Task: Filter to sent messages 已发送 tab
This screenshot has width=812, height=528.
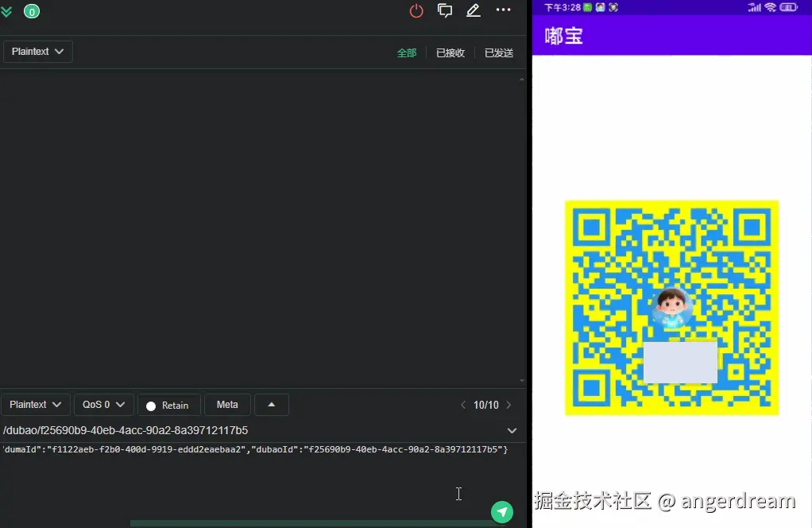Action: pyautogui.click(x=499, y=52)
